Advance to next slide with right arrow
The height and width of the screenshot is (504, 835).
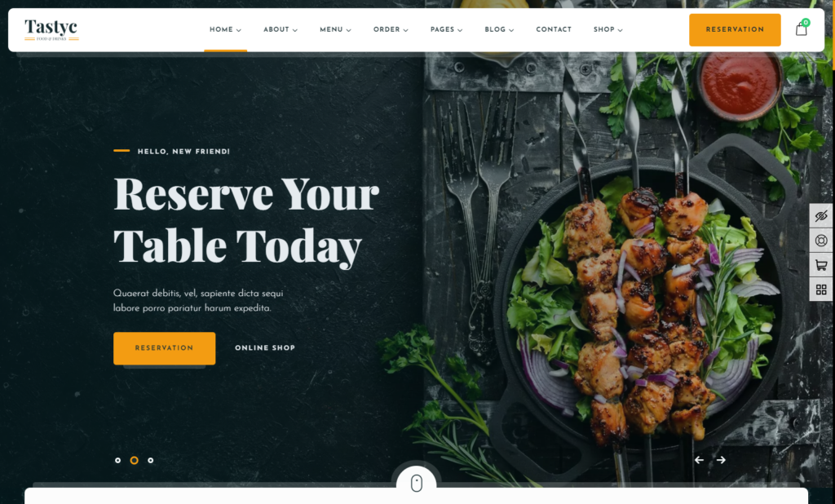pos(721,460)
